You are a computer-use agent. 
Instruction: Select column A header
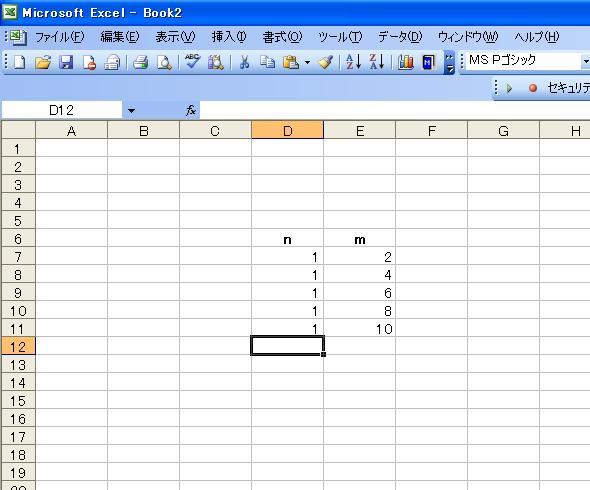(71, 131)
